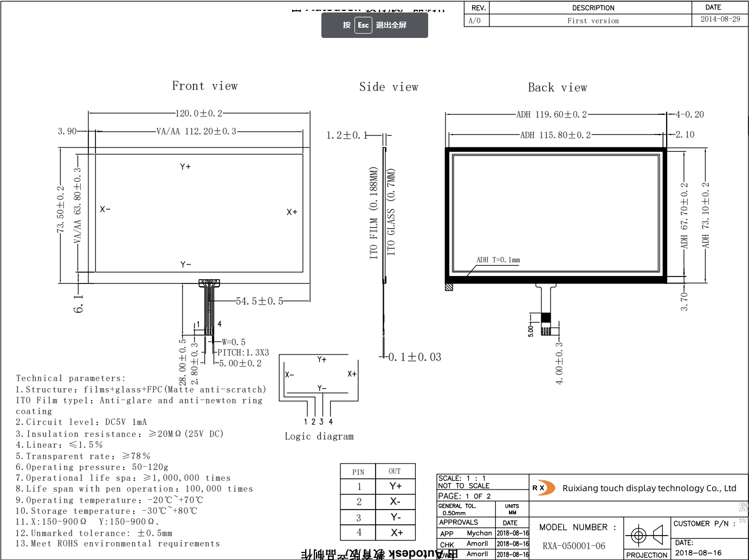Click the "First version" revision description

pos(593,21)
